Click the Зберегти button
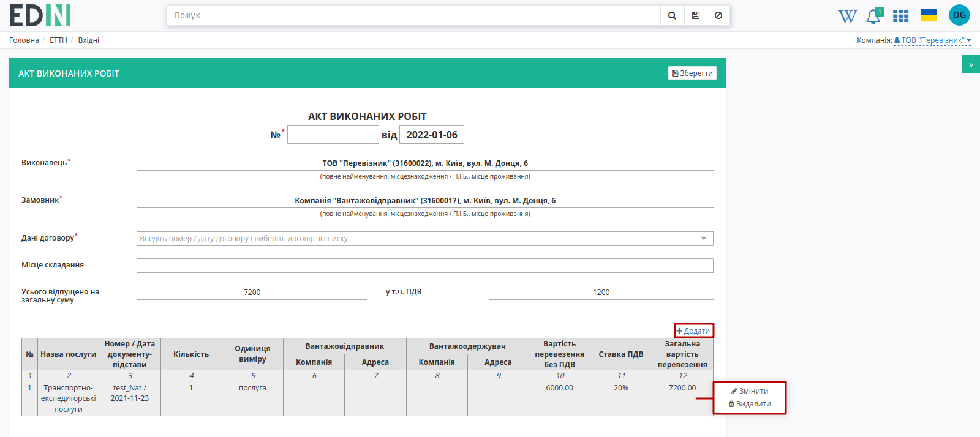980x437 pixels. coord(692,73)
